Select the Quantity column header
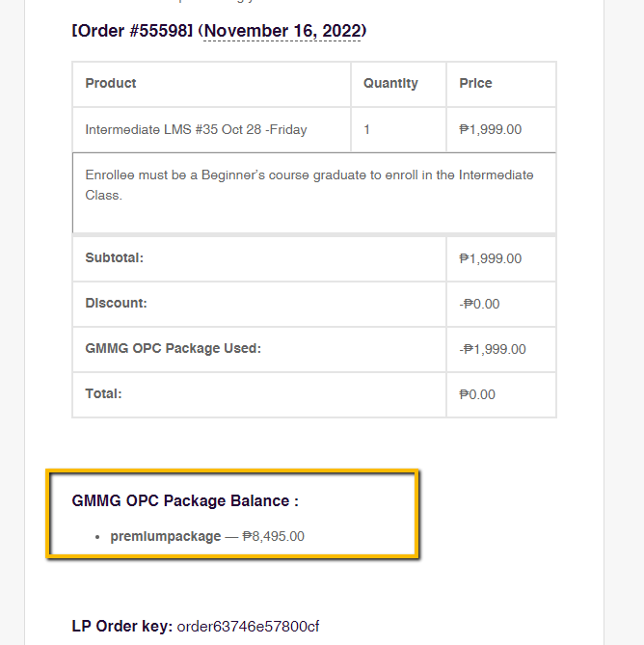Image resolution: width=644 pixels, height=645 pixels. point(390,84)
